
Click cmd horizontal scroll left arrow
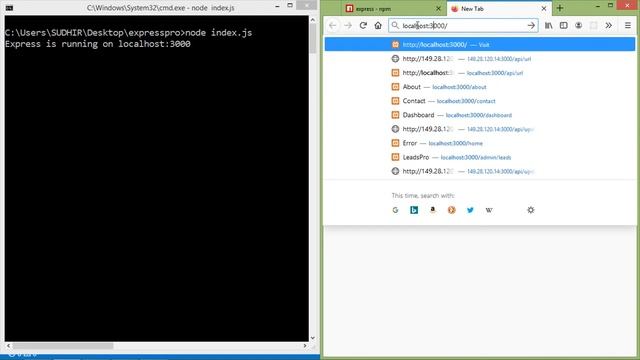(8, 346)
